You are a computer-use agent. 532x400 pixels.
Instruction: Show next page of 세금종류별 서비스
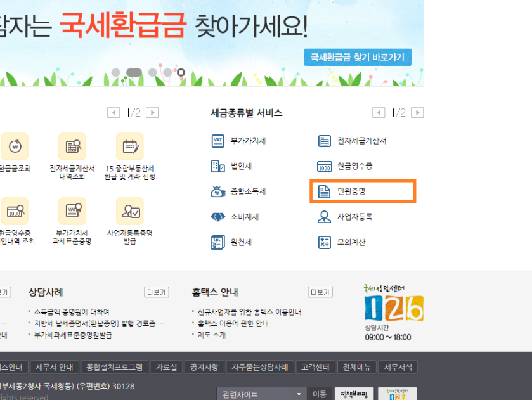click(417, 113)
